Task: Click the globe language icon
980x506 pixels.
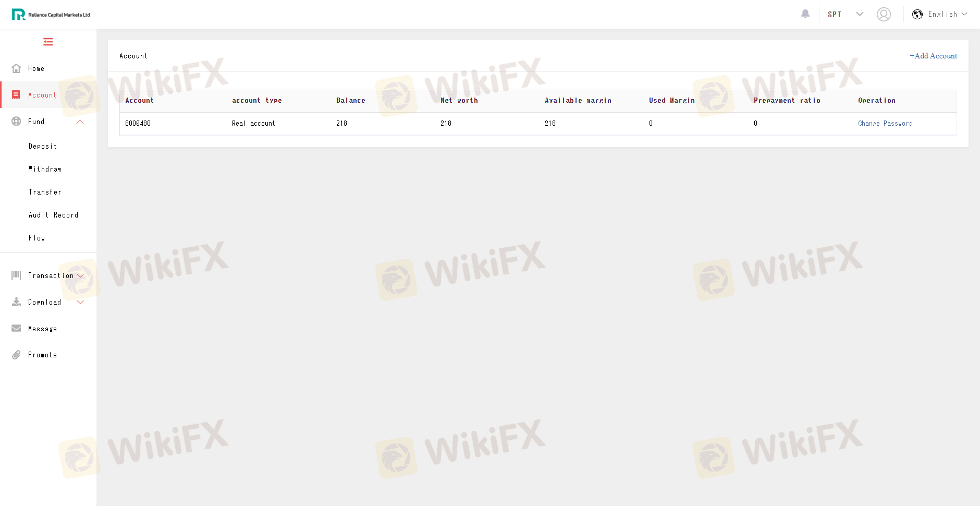Action: click(x=917, y=14)
